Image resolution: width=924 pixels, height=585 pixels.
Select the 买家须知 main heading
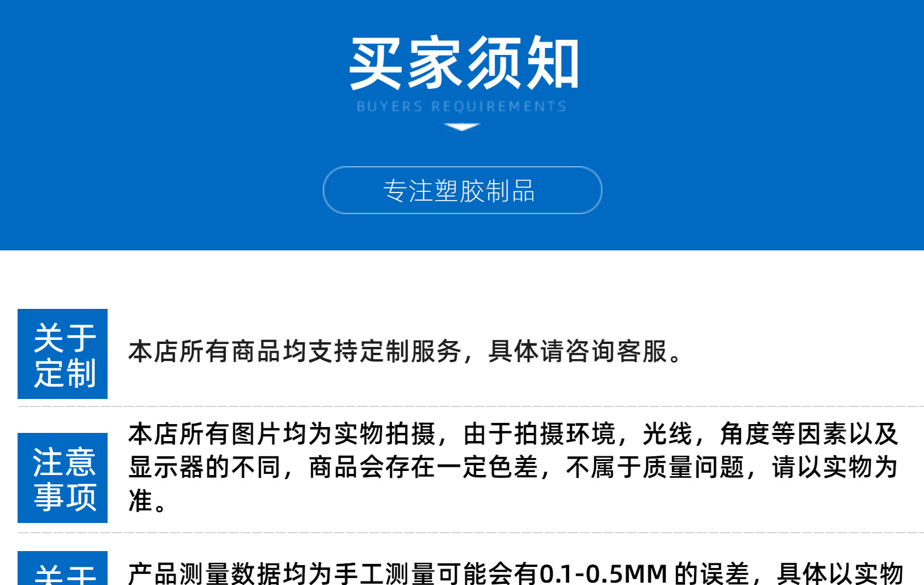[x=464, y=63]
